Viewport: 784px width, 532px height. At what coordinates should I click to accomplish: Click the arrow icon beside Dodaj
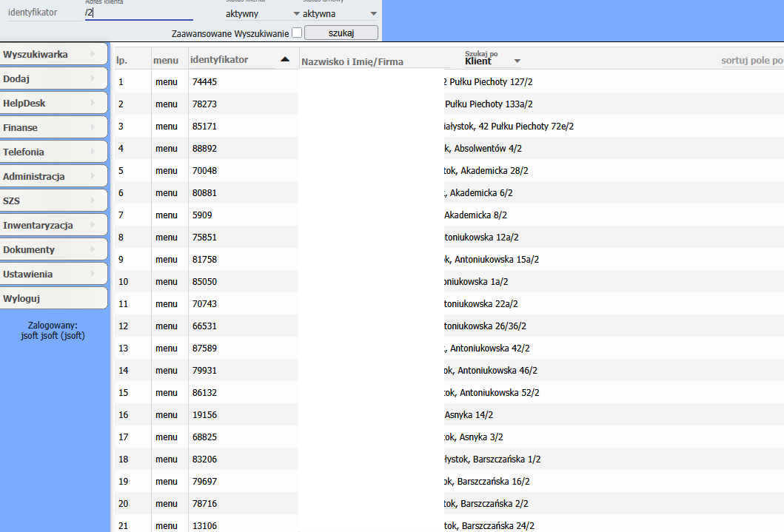click(x=93, y=78)
